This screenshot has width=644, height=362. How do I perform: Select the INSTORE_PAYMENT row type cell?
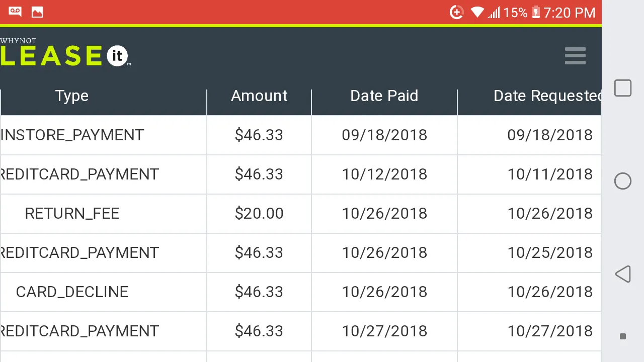point(72,135)
